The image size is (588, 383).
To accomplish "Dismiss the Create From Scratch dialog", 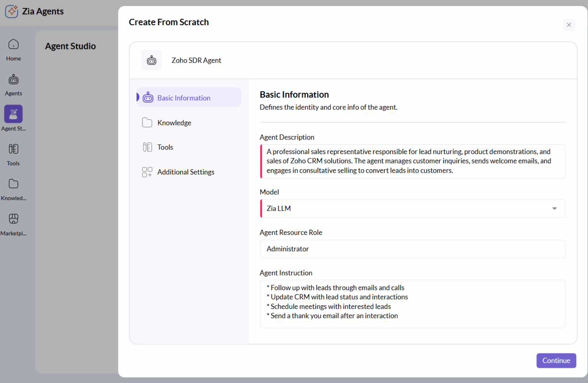I will click(x=569, y=25).
